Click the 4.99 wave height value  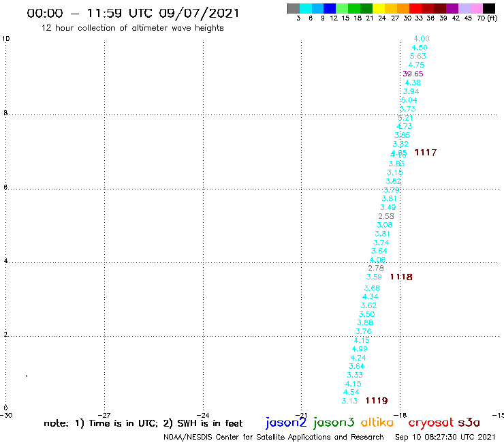pyautogui.click(x=360, y=349)
